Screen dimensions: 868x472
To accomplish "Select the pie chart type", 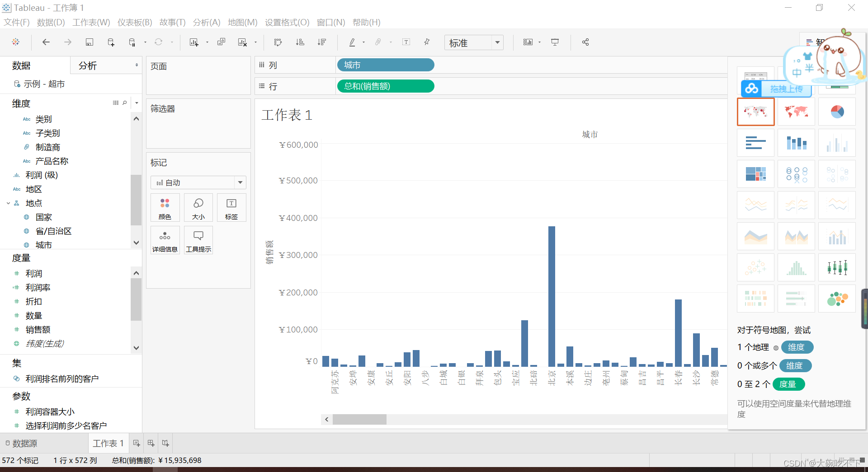I will [837, 112].
